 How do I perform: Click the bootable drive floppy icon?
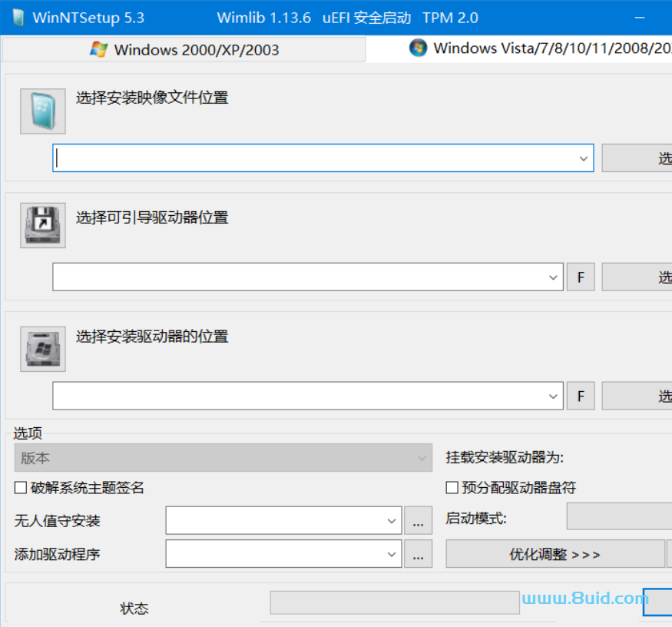pos(43,225)
